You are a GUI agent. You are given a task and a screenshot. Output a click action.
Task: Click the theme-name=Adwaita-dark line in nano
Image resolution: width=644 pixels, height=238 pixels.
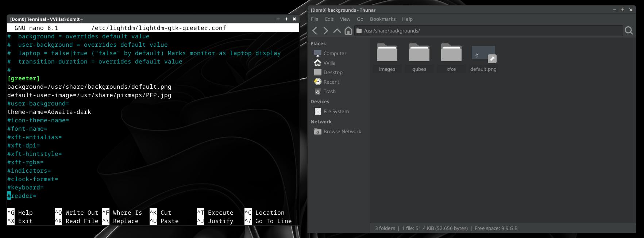(x=49, y=112)
